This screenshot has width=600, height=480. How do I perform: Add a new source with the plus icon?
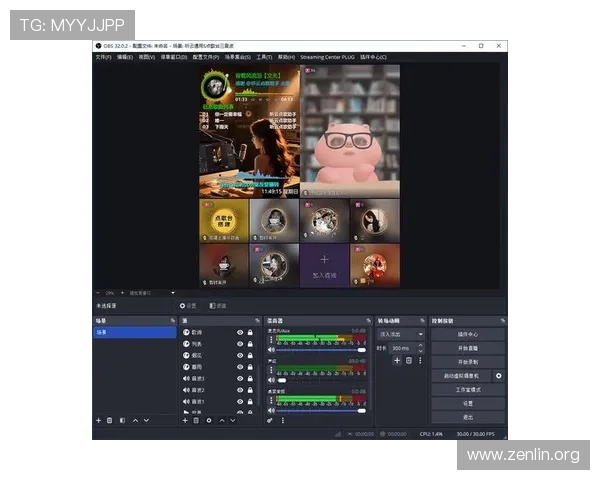coord(184,421)
